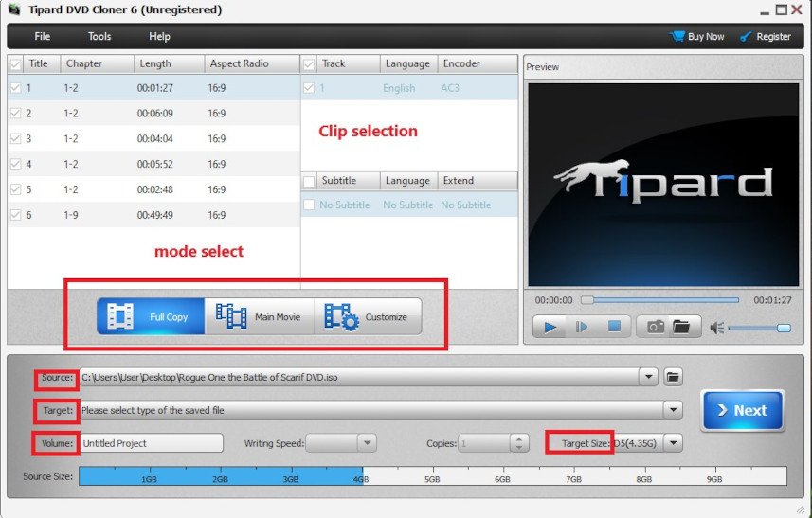The image size is (812, 518).
Task: Stop playback with the Stop button
Action: tap(614, 327)
